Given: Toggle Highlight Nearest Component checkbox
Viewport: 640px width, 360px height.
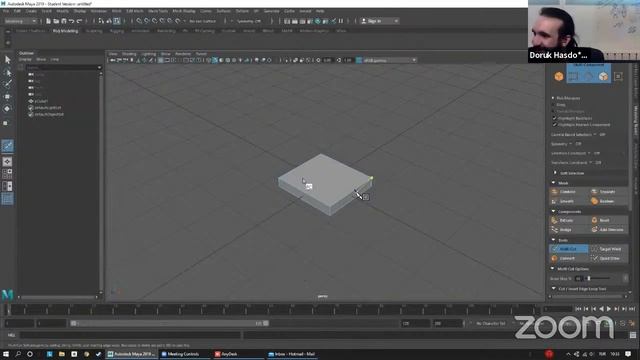Looking at the screenshot, I should coord(555,124).
